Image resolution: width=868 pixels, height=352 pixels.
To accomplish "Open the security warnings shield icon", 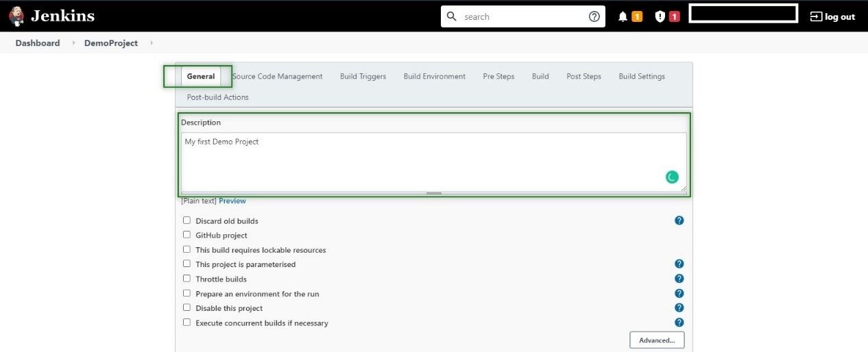I will tap(660, 16).
